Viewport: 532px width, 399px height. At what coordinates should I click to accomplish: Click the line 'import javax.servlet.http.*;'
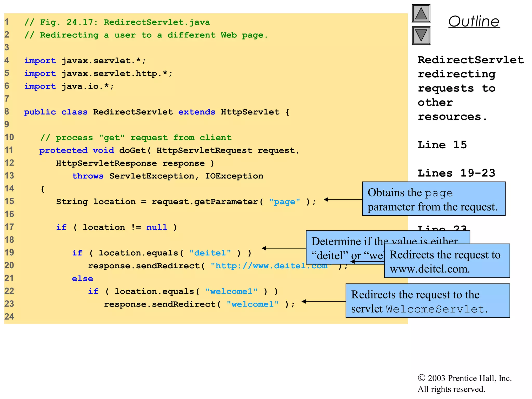click(x=98, y=74)
